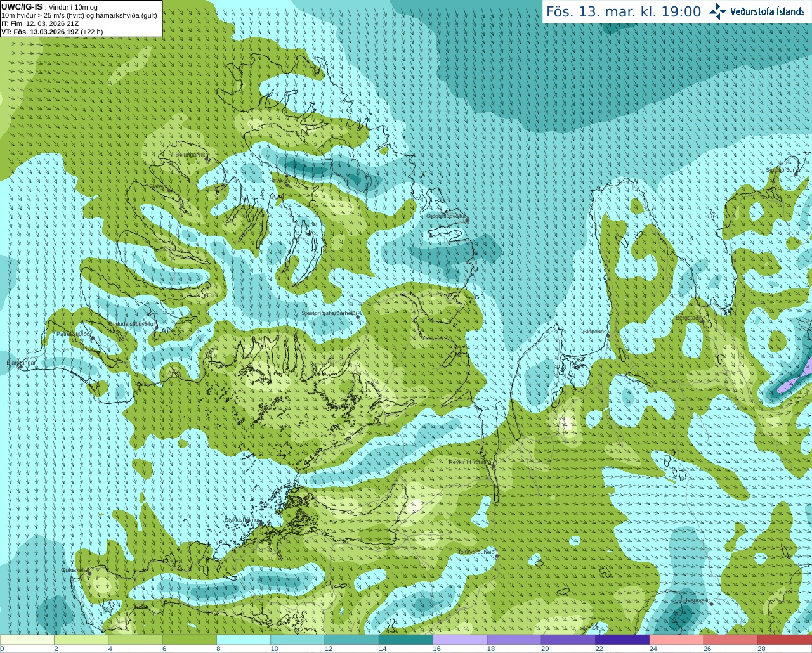This screenshot has width=812, height=653.
Task: Click the 18–20 m/s purple legend swatch
Action: pos(514,640)
